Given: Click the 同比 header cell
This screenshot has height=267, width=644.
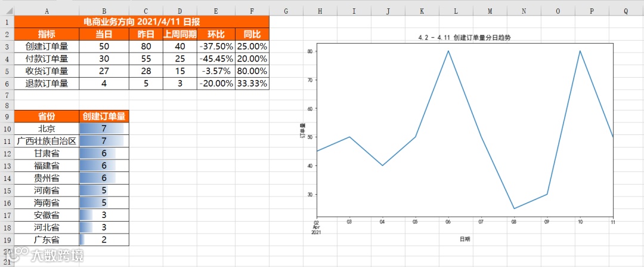Looking at the screenshot, I should click(252, 33).
